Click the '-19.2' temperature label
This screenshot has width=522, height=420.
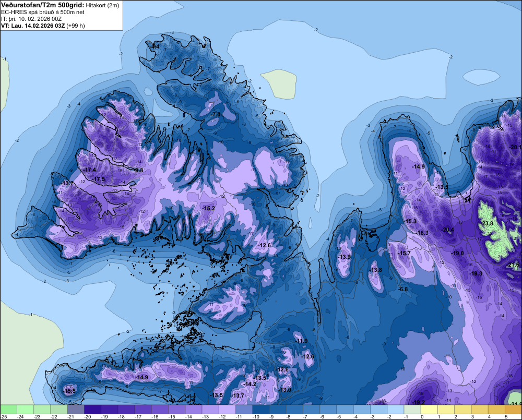coord(418,402)
